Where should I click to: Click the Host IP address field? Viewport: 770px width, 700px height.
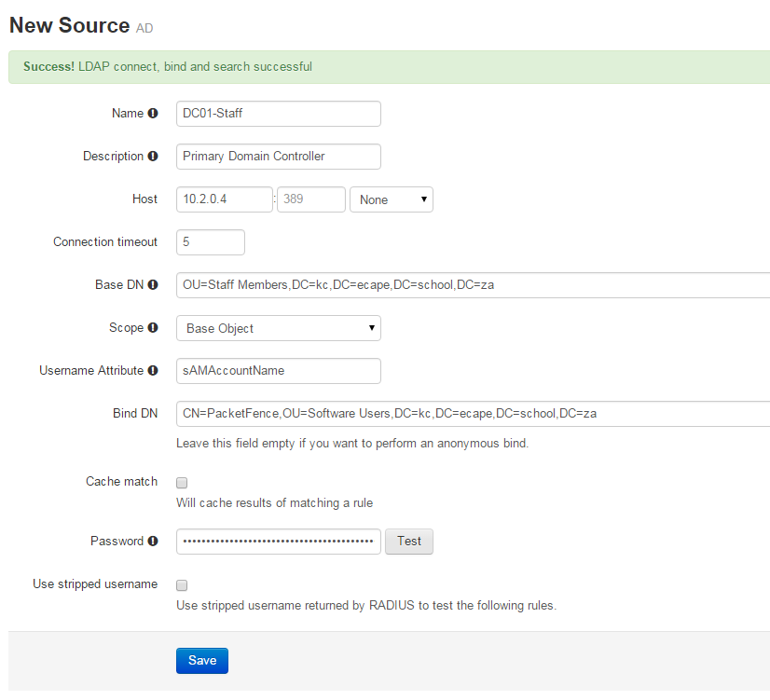(x=224, y=199)
